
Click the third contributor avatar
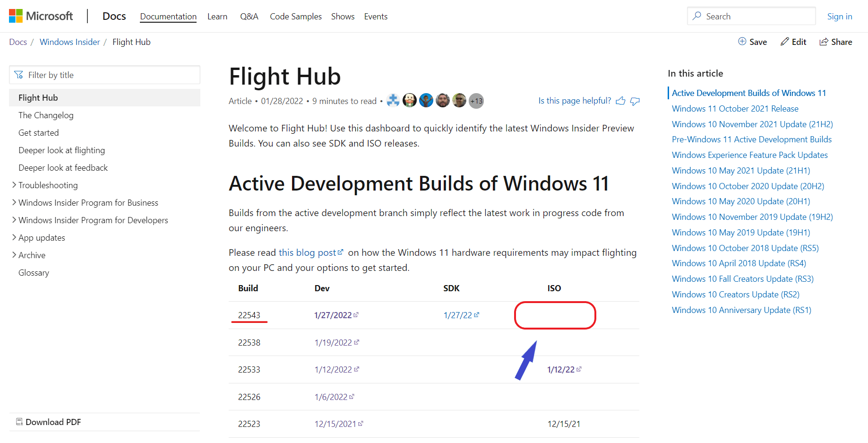point(426,100)
